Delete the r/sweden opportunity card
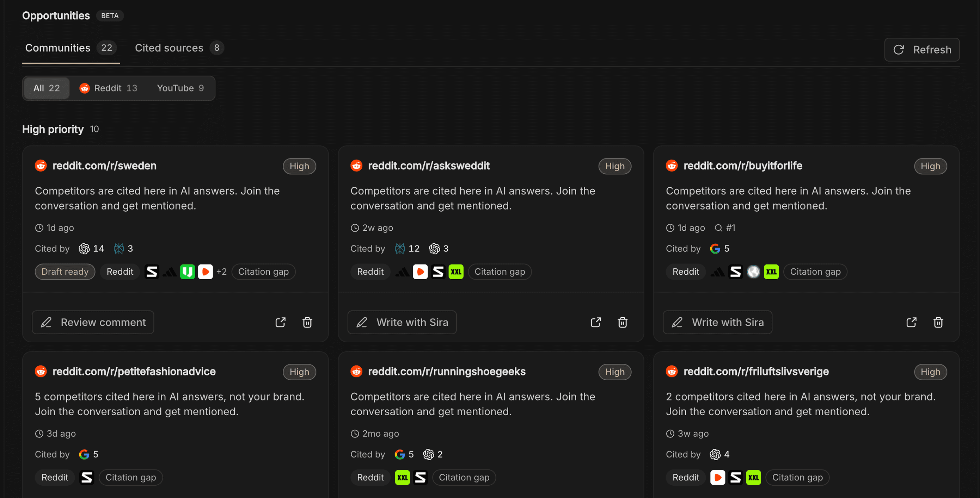 307,322
